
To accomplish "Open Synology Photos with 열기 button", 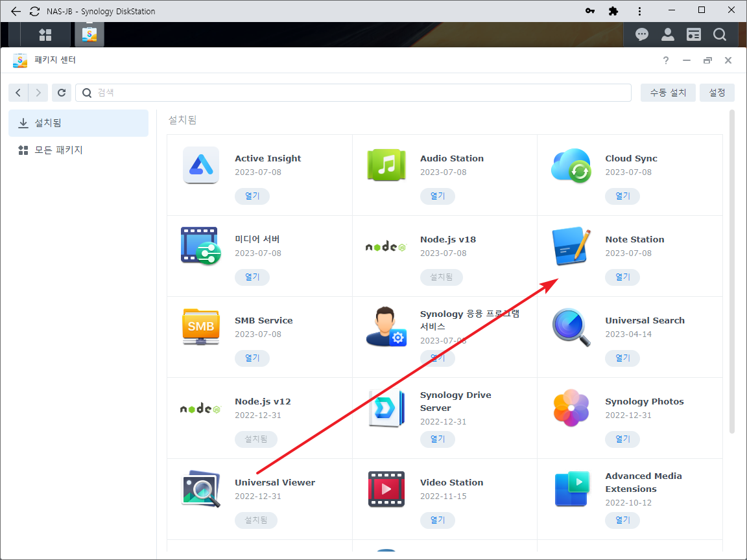I will tap(622, 439).
